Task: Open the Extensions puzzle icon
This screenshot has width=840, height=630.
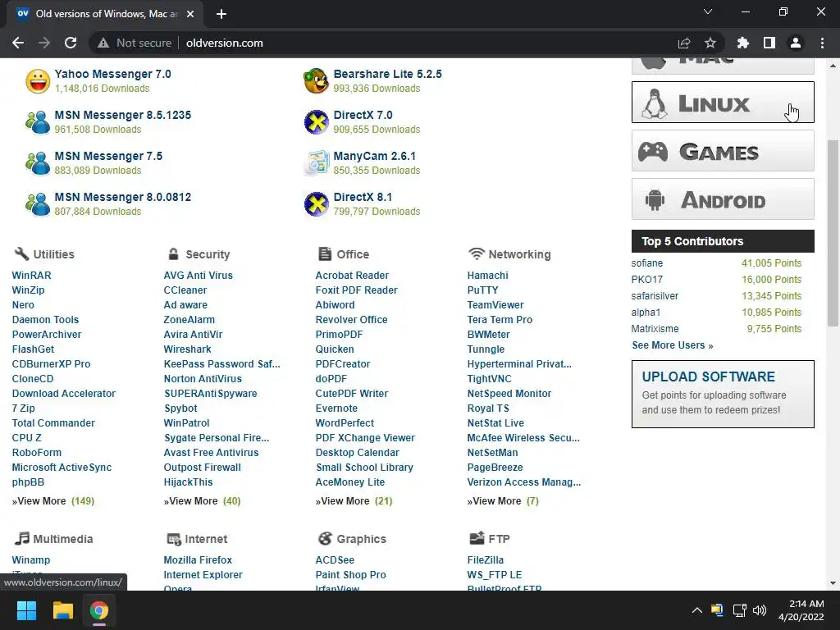Action: 743,43
